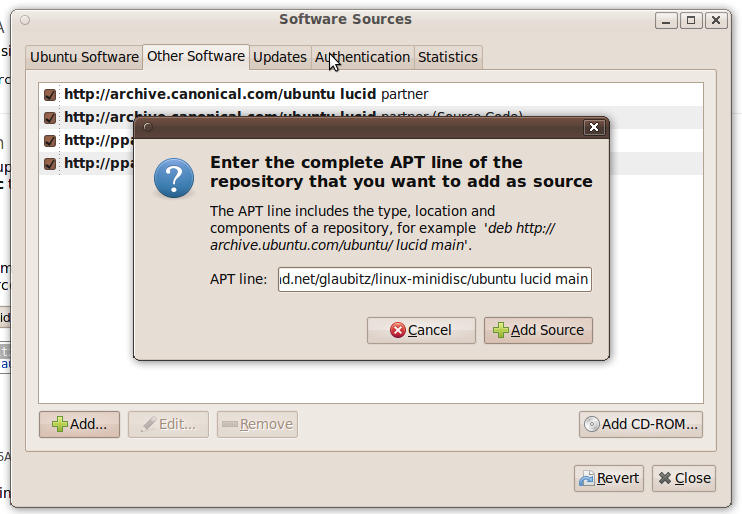Open the Updates tab
The height and width of the screenshot is (514, 742).
279,57
